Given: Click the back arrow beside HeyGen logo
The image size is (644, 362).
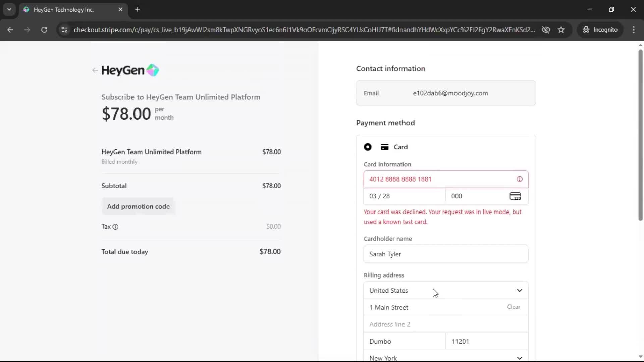Looking at the screenshot, I should (x=95, y=70).
